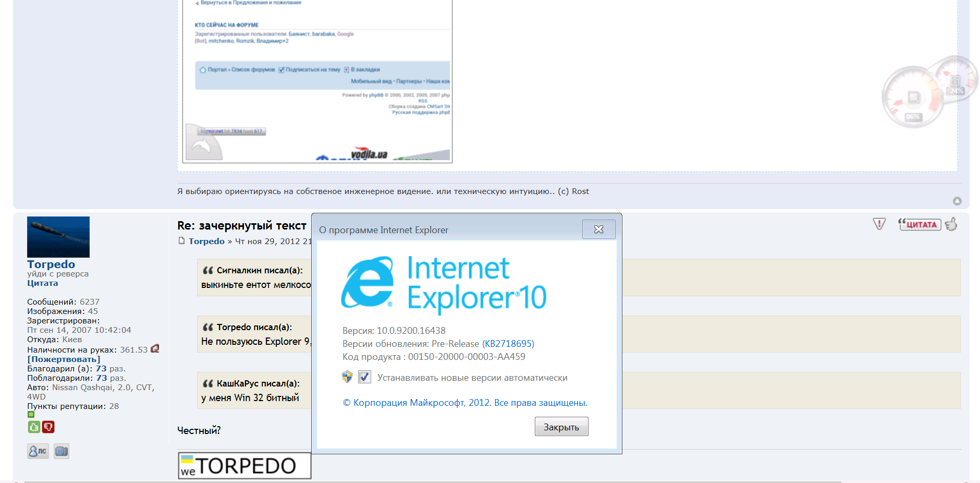
Task: Uncheck automatic new version installation checkbox
Action: click(365, 377)
